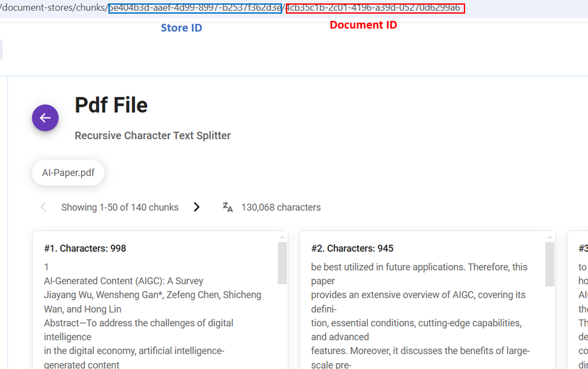Click the translate icon beside character count

pos(228,207)
